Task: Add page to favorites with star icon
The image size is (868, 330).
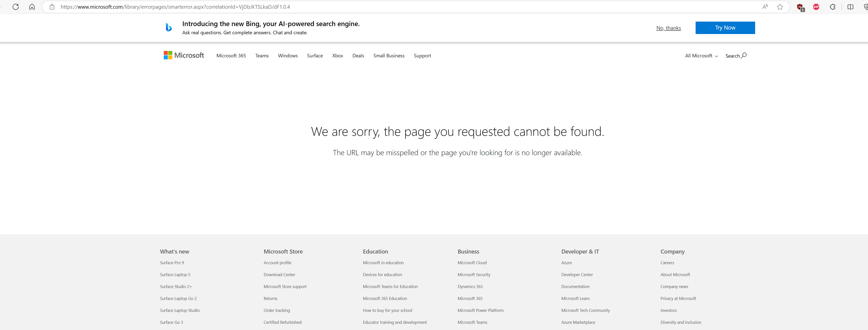Action: pyautogui.click(x=780, y=7)
